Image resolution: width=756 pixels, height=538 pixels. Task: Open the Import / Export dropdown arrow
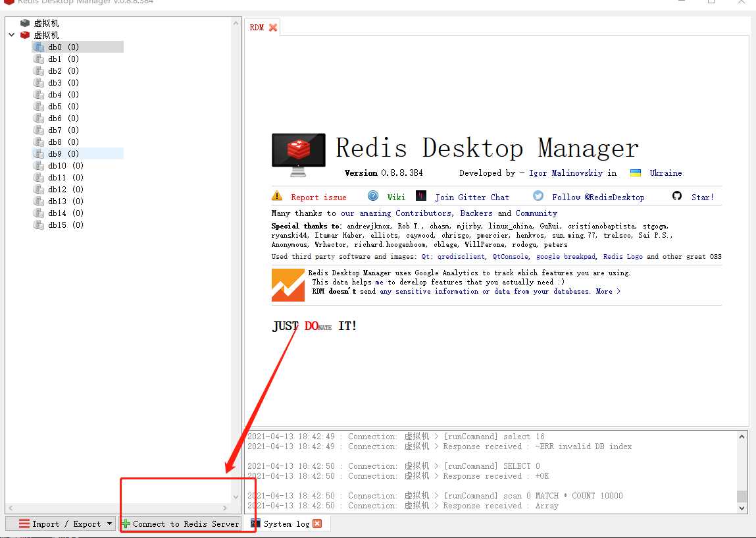pyautogui.click(x=109, y=524)
